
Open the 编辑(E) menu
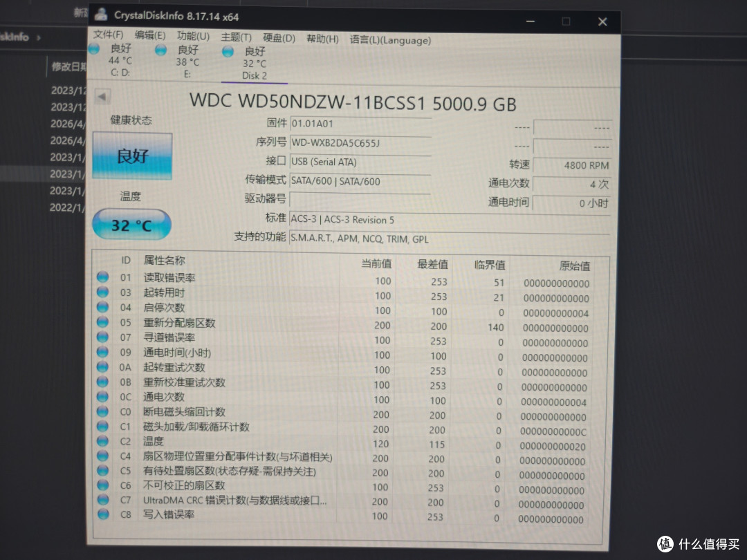point(150,35)
